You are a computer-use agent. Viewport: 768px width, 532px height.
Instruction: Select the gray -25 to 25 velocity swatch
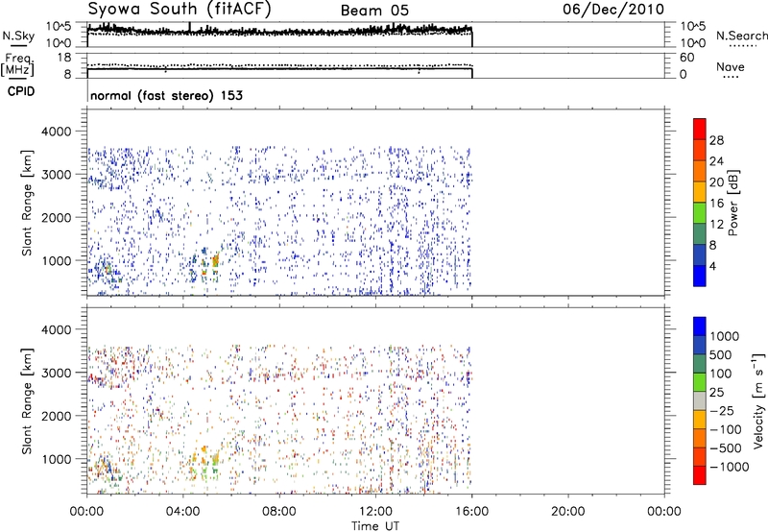point(700,400)
